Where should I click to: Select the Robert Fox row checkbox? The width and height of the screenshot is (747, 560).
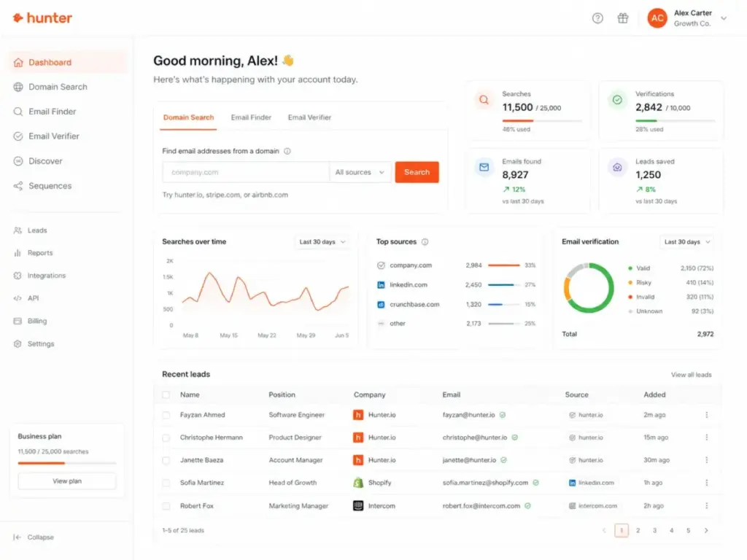pos(166,506)
